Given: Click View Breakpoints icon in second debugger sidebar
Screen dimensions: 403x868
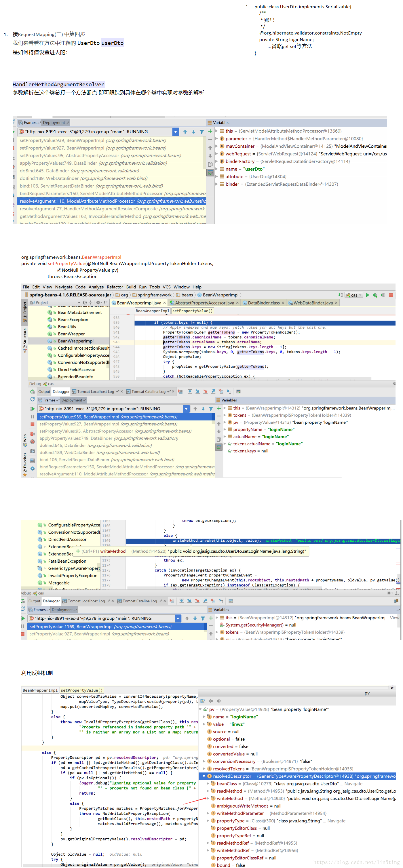Looking at the screenshot, I should pyautogui.click(x=32, y=434).
